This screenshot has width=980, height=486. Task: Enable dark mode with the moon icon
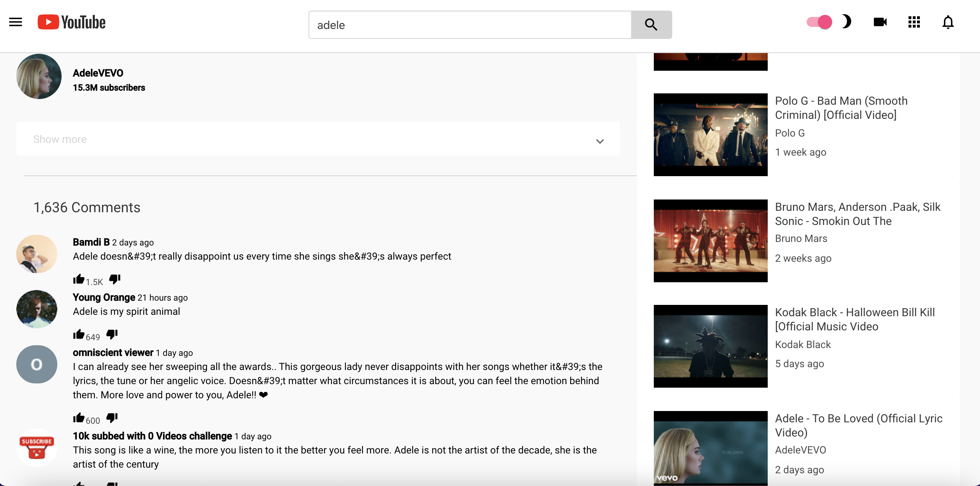tap(847, 22)
